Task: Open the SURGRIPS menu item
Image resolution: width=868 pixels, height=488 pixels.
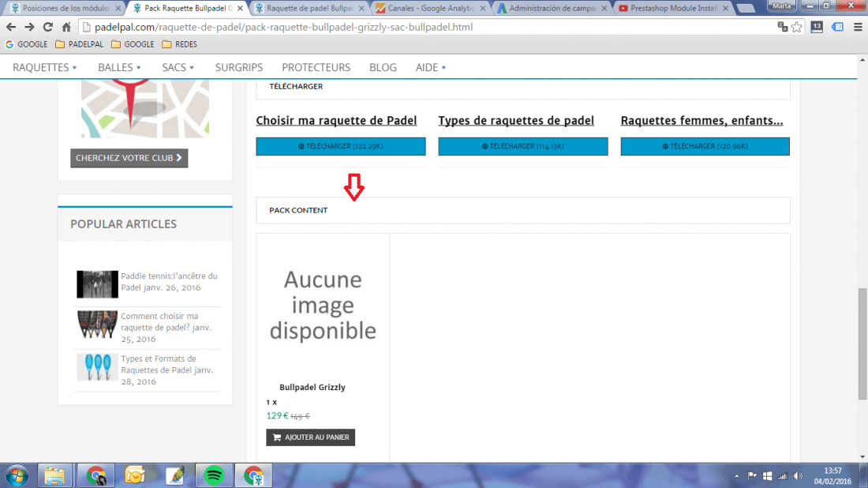Action: click(x=239, y=67)
